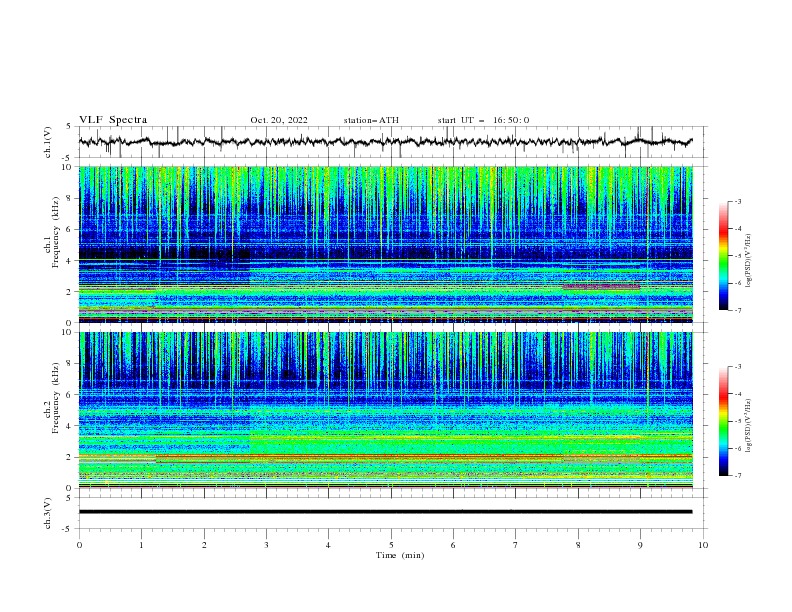Click the '4' kHz tick on ch.2 axis
Image resolution: width=792 pixels, height=612 pixels.
coord(71,426)
